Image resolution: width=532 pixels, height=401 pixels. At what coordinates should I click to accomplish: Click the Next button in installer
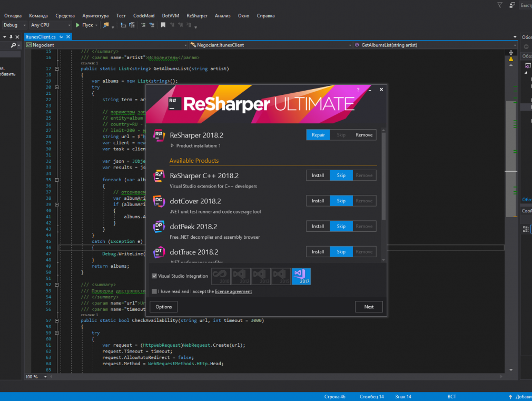pyautogui.click(x=369, y=307)
